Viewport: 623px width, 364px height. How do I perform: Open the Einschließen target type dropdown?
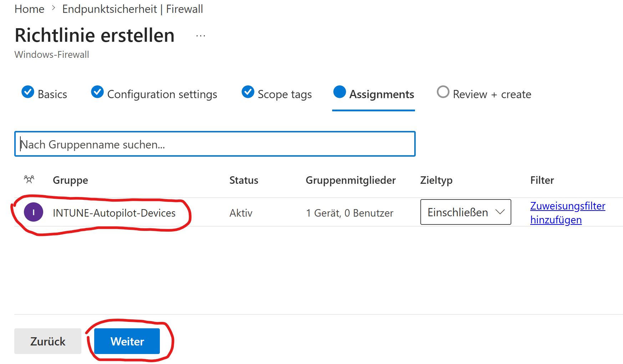pyautogui.click(x=465, y=212)
